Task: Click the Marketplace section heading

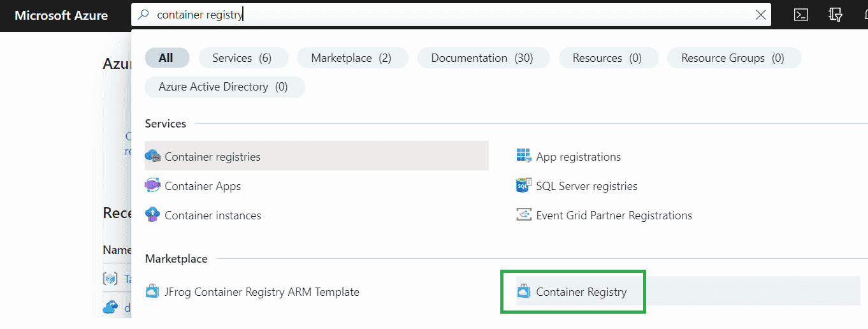Action: 177,259
